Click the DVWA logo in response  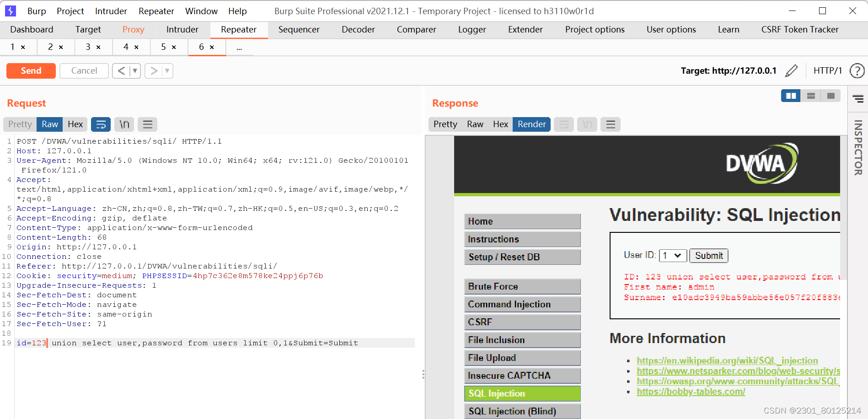(762, 164)
